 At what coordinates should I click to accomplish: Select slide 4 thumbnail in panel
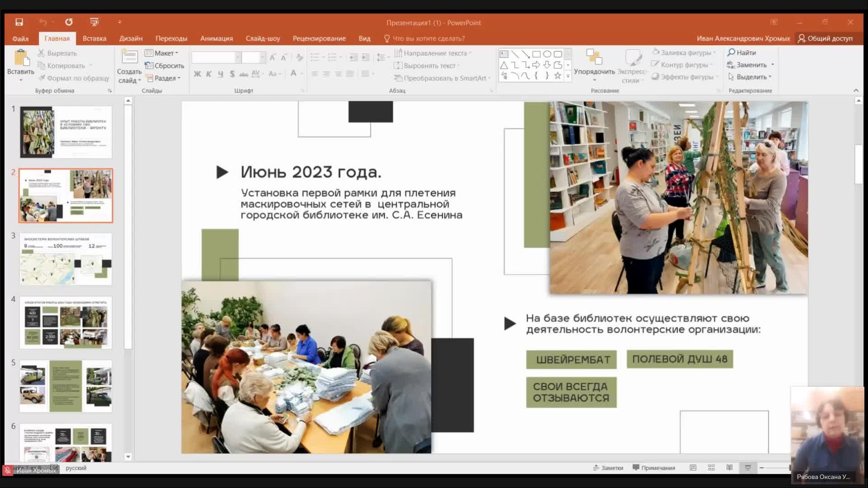[x=66, y=322]
